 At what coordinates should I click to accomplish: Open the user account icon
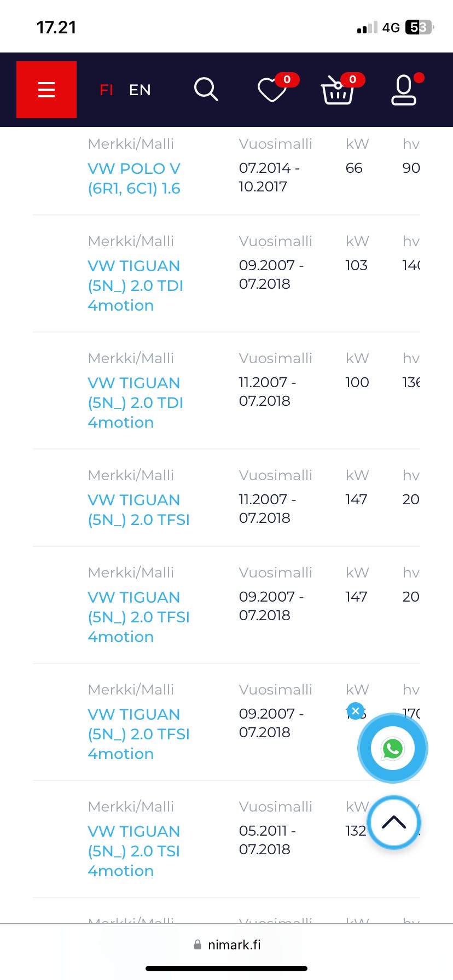coord(404,90)
